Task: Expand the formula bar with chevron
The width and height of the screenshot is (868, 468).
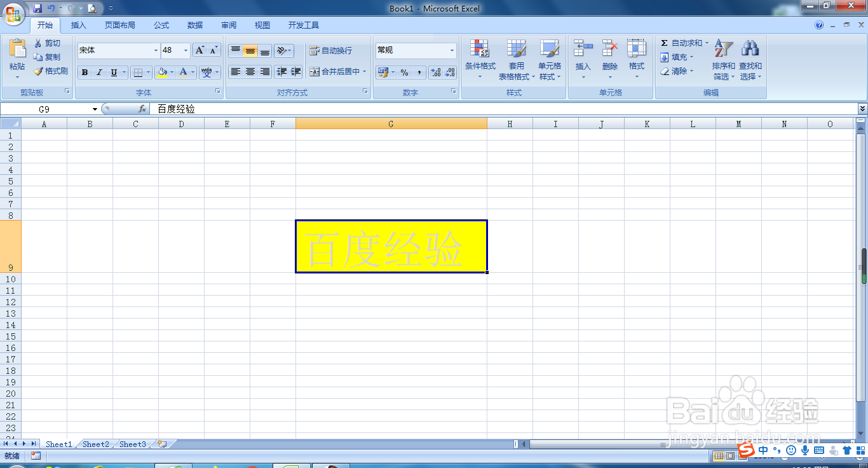Action: 862,109
